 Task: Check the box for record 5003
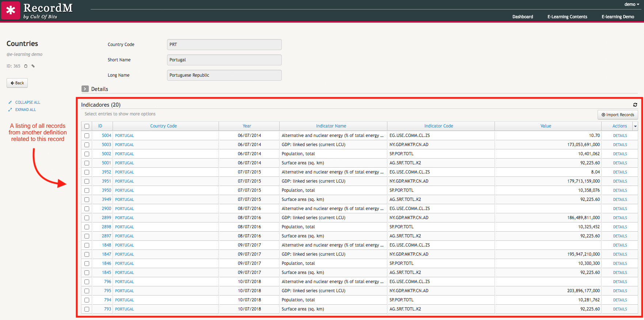pos(87,145)
